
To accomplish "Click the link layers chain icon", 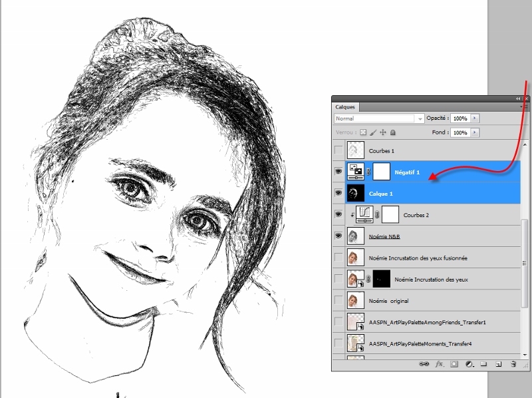I will [x=424, y=363].
